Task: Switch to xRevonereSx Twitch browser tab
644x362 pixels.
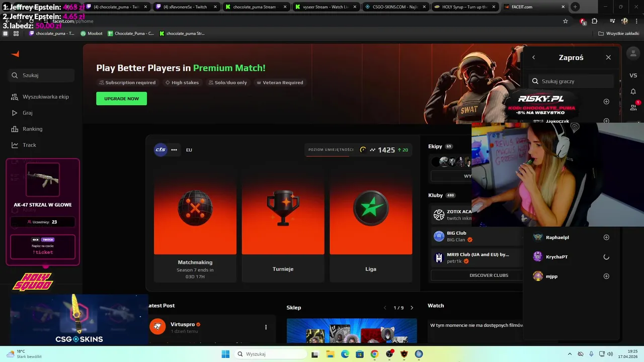Action: coord(186,7)
